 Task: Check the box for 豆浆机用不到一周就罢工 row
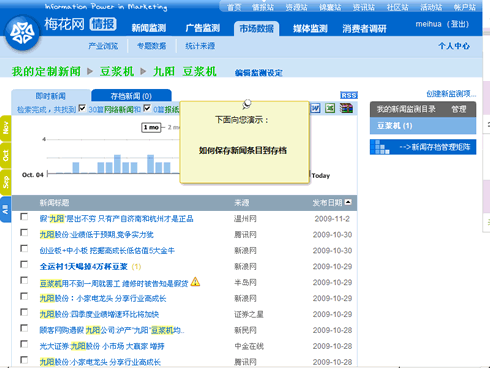click(x=24, y=280)
